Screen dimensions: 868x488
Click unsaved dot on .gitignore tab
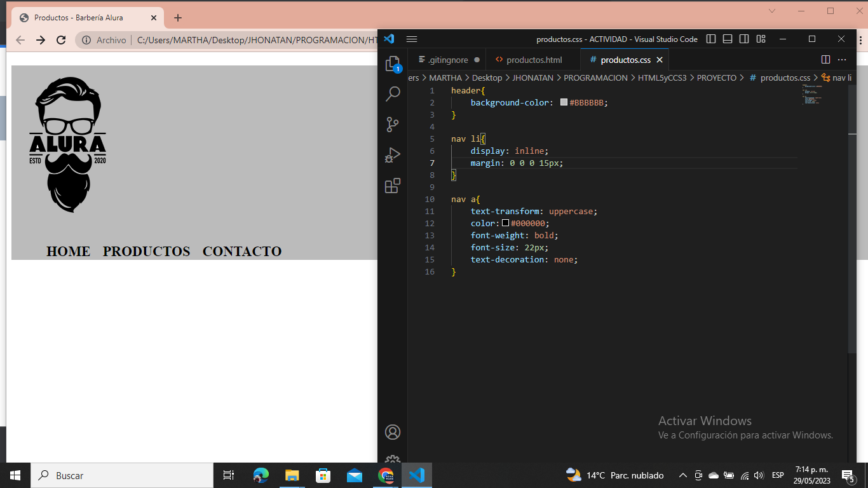pyautogui.click(x=477, y=60)
